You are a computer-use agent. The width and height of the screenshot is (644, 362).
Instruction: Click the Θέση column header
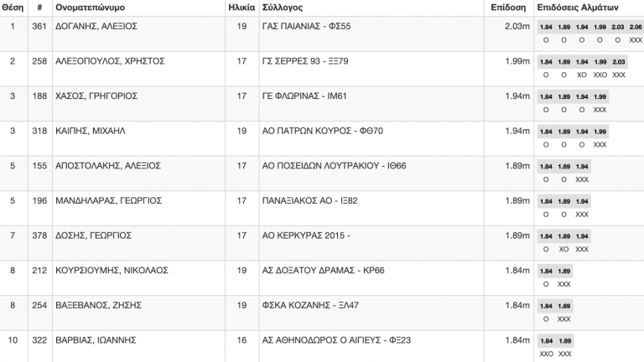[13, 8]
